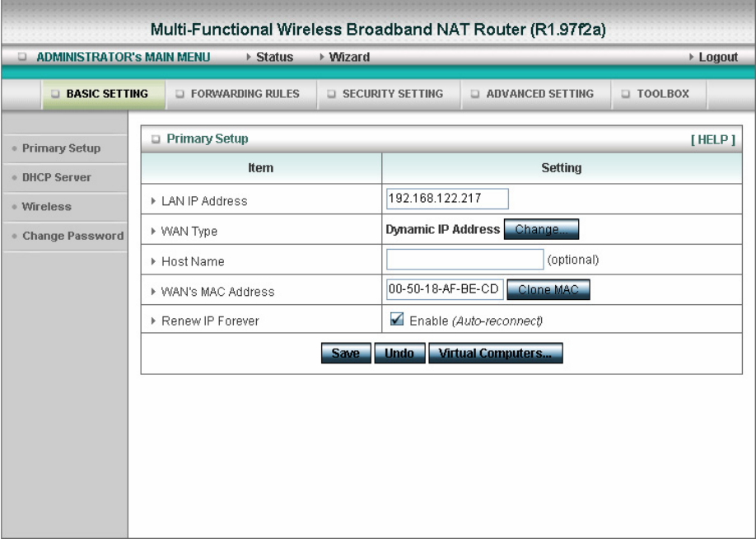Click the triangle next to LAN IP Address
Viewport: 756px width, 539px height.
click(153, 201)
